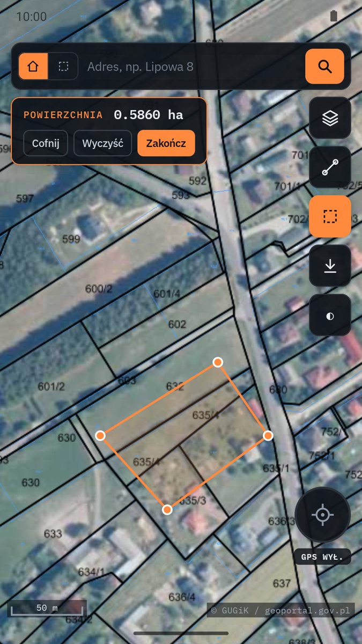Screen dimensions: 362x644
Task: Tap the 0.5860 ha area value
Action: (x=149, y=115)
